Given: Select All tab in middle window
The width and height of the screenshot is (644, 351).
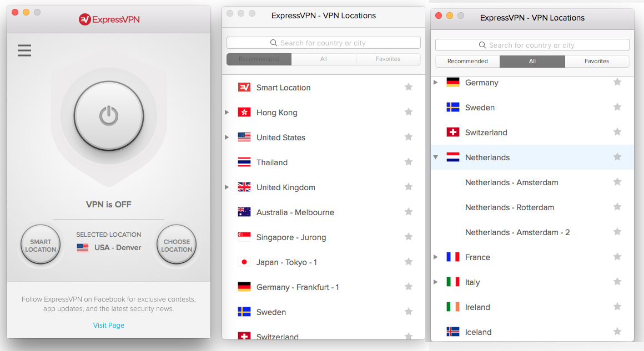Looking at the screenshot, I should click(x=324, y=59).
